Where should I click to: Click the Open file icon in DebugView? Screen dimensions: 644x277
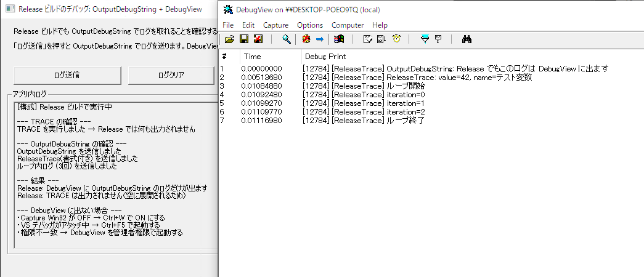(230, 39)
